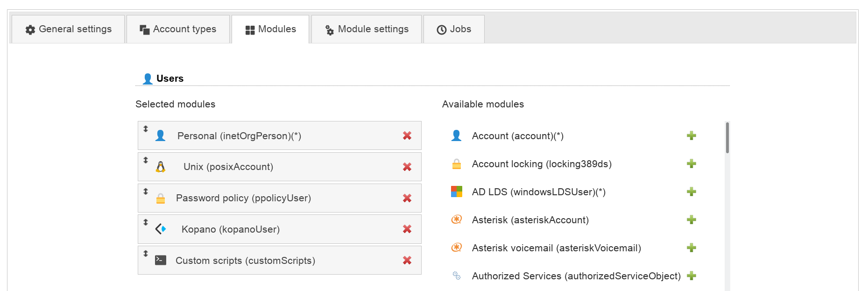Viewport: 868px width, 291px height.
Task: Add the Asterisk voicemail module
Action: [x=692, y=248]
